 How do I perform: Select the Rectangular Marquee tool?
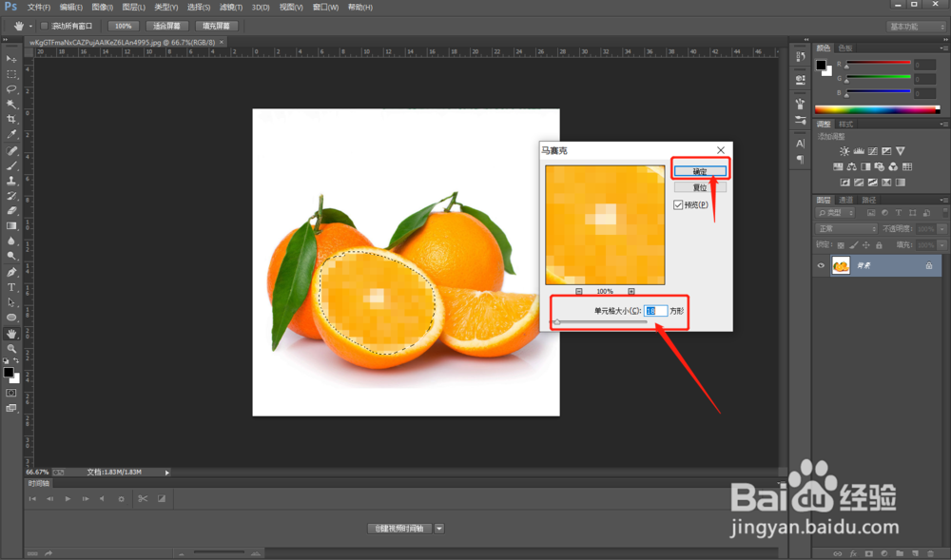(10, 74)
